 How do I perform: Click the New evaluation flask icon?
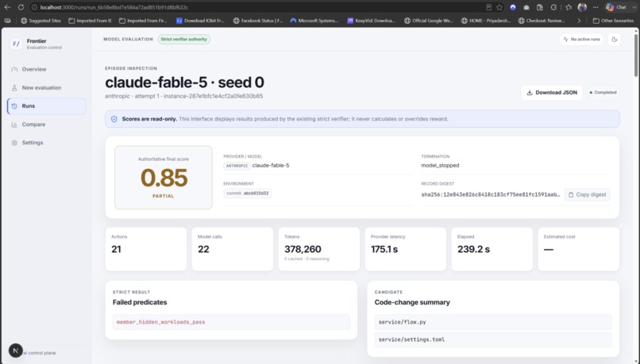(x=14, y=88)
